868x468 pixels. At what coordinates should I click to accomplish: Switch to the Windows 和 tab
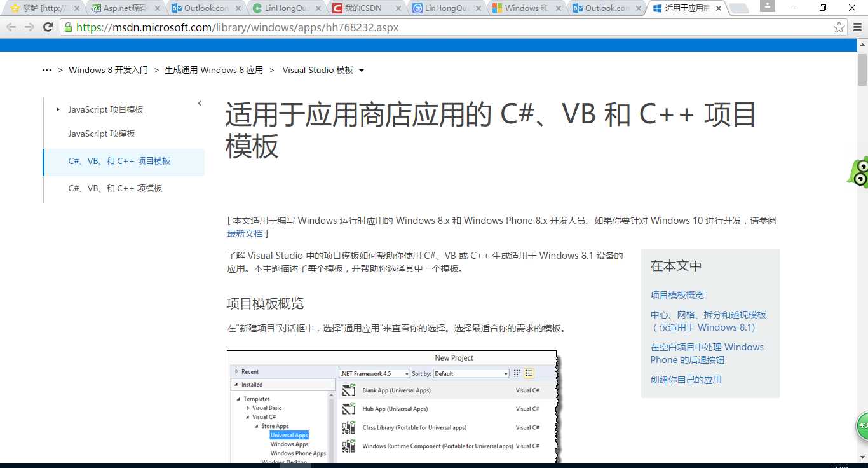pos(526,8)
